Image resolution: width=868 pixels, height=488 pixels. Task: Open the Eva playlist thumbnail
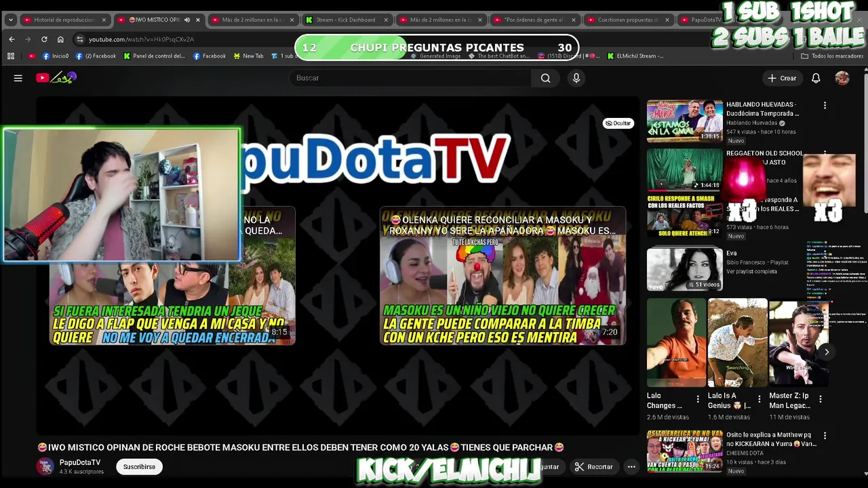(x=684, y=269)
